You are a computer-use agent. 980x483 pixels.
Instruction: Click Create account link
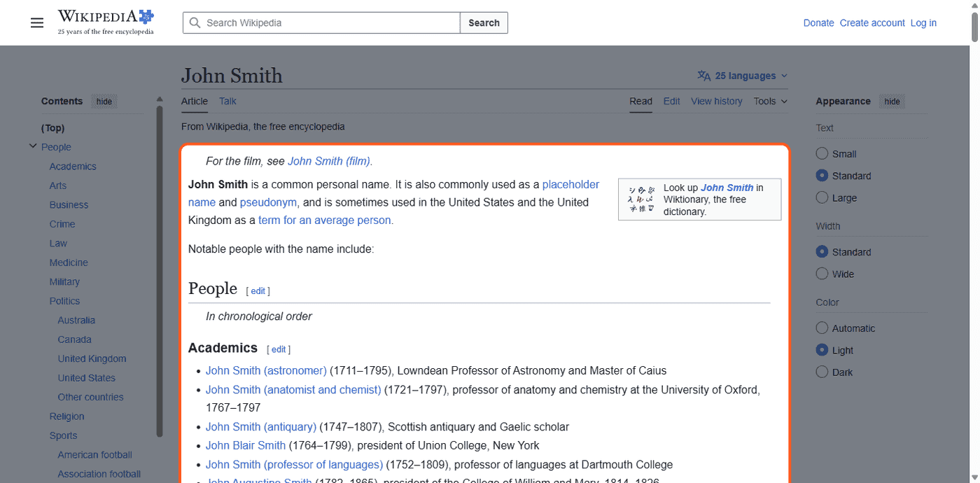coord(872,23)
